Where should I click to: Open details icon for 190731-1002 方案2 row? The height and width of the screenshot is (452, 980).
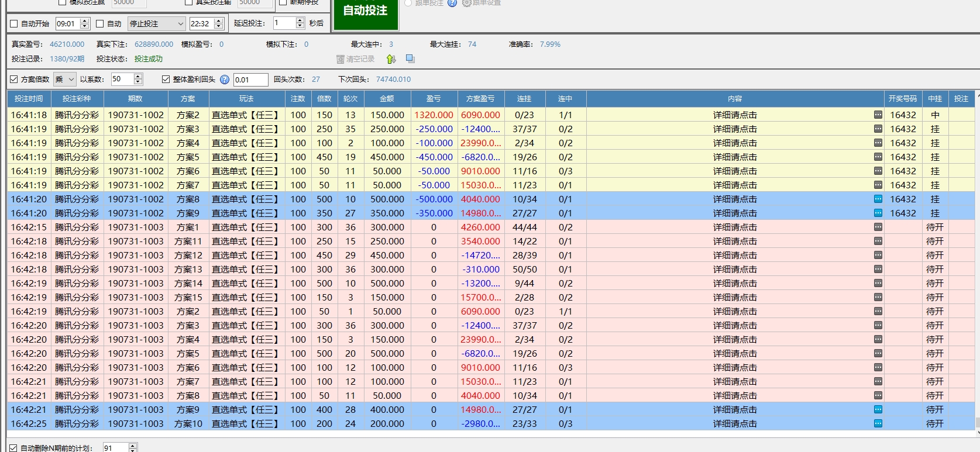(878, 115)
